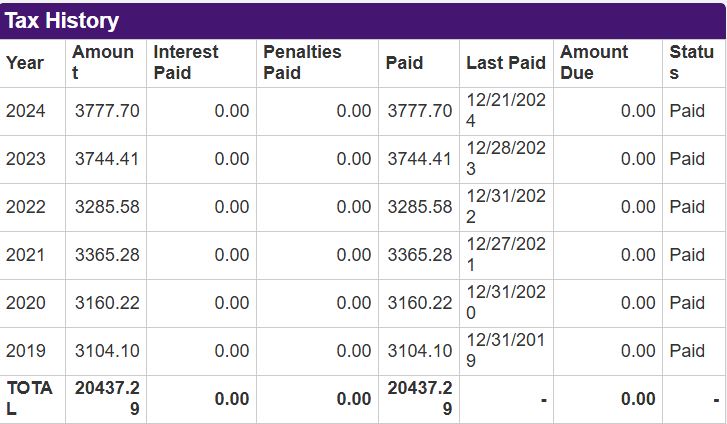Viewport: 727px width, 424px height.
Task: Select the 12/28/2023 last paid date
Action: [506, 159]
